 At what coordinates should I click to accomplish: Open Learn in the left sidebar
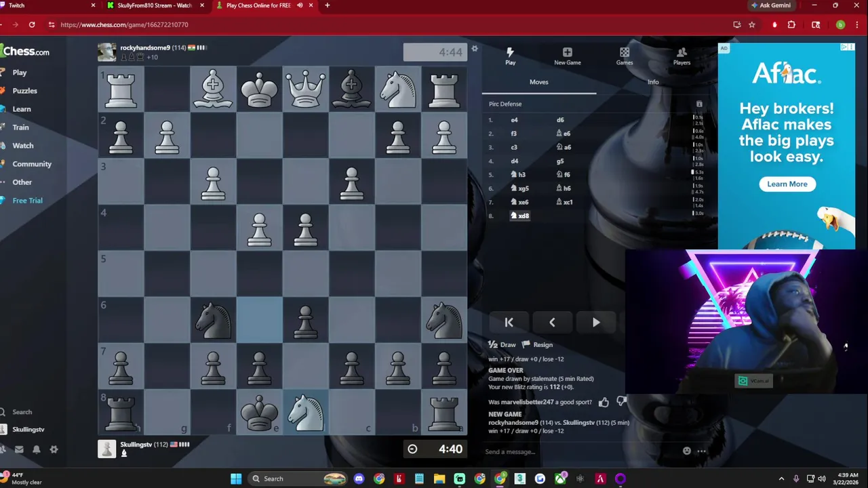pyautogui.click(x=22, y=109)
